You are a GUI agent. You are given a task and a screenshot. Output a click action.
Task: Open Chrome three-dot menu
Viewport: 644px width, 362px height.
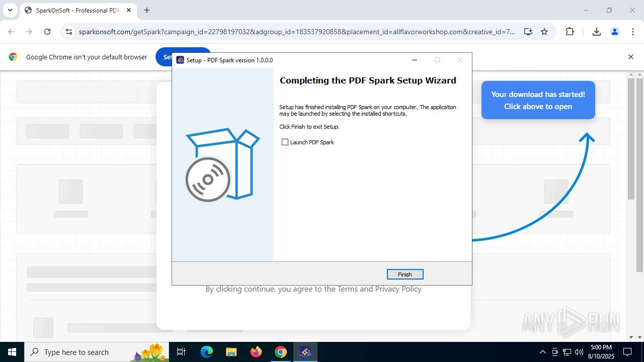click(x=633, y=32)
